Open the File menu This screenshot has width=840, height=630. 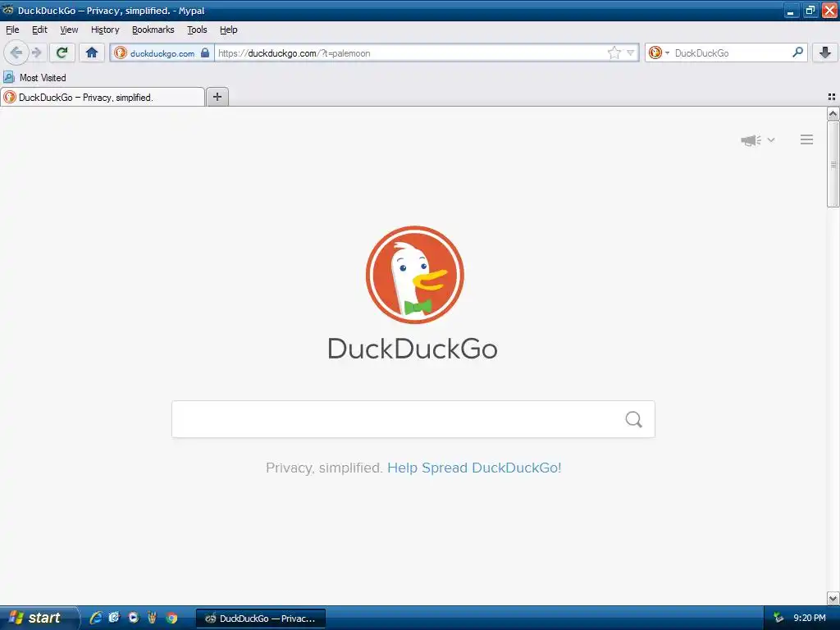(x=12, y=30)
